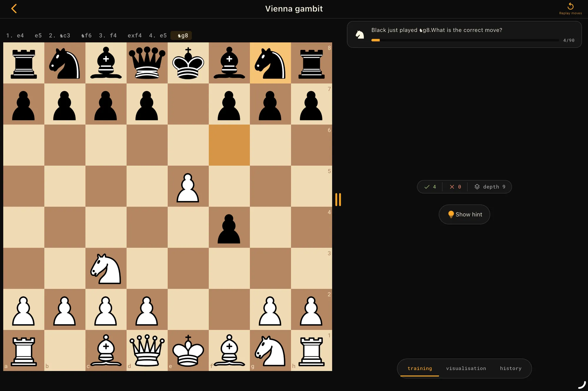The height and width of the screenshot is (391, 588).
Task: Click the 4/90 progress counter
Action: pyautogui.click(x=569, y=40)
